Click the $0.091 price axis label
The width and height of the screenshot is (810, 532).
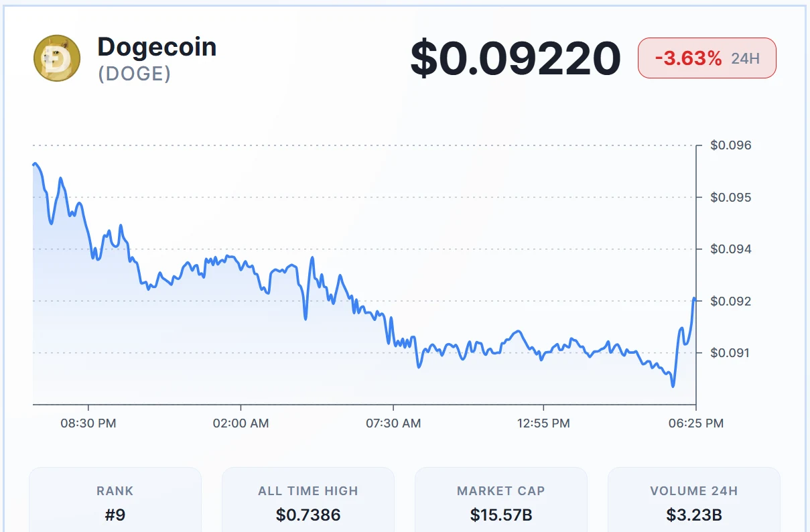pos(731,353)
